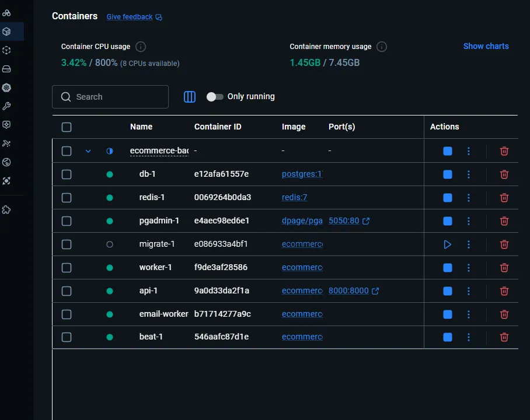Open the Images dashed-circle icon in sidebar

7,50
